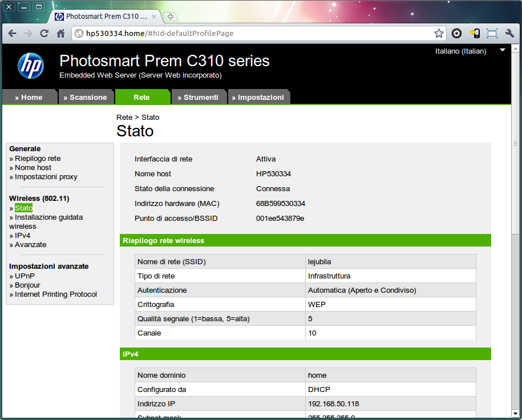Select the Photosmart Prem C310 browser tab
This screenshot has height=420, width=522.
106,17
